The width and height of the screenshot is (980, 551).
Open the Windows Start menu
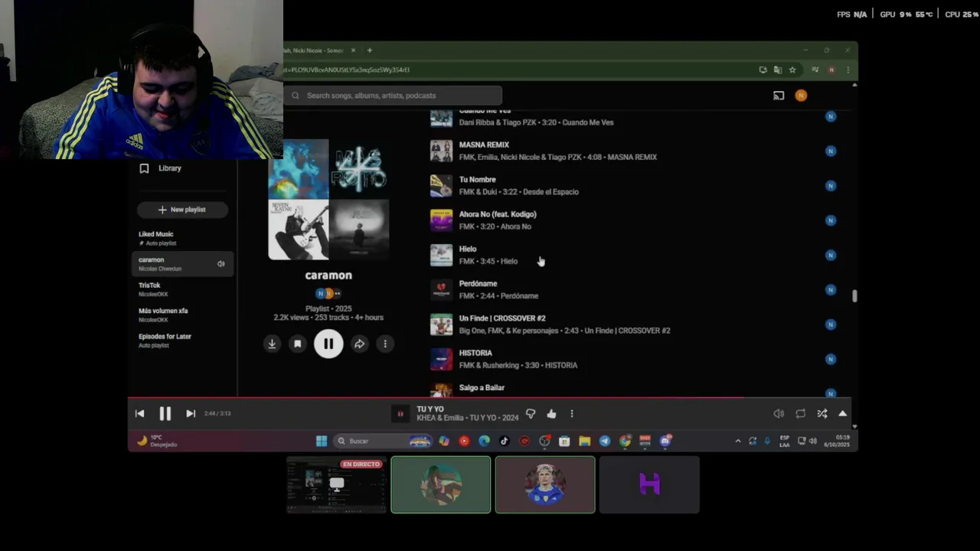[x=322, y=441]
